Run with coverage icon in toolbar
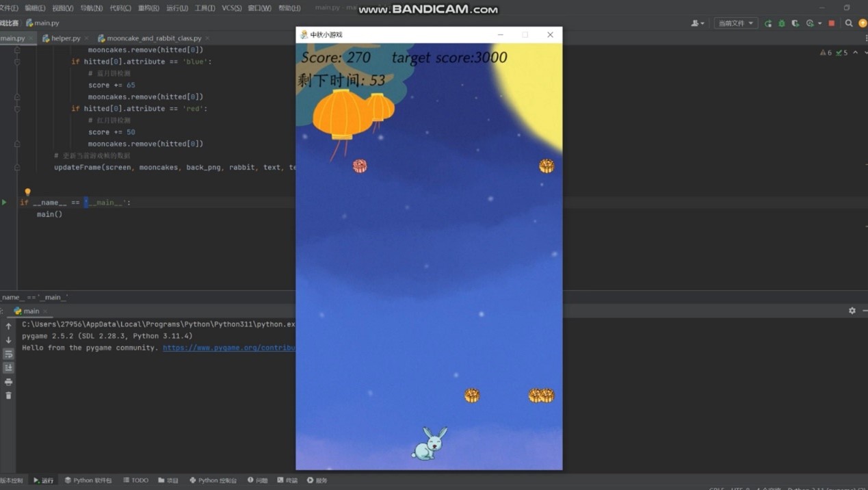The height and width of the screenshot is (490, 868). click(795, 23)
